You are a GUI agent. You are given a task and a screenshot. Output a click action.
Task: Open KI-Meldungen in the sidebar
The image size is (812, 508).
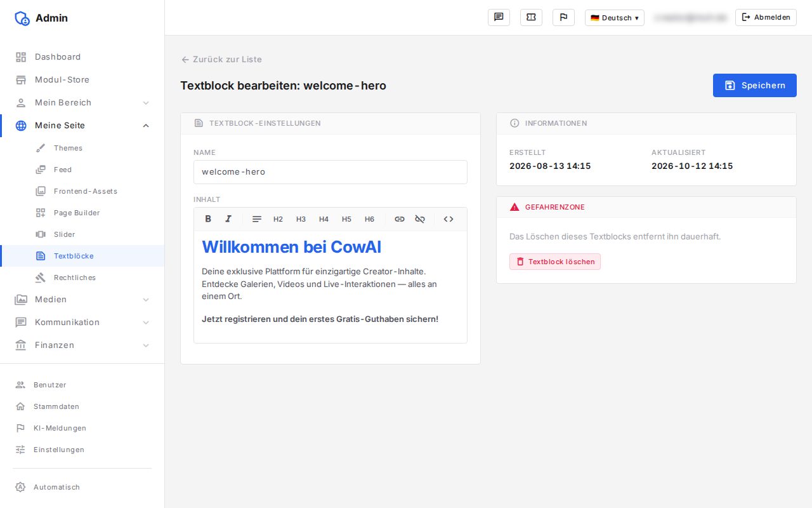point(82,428)
